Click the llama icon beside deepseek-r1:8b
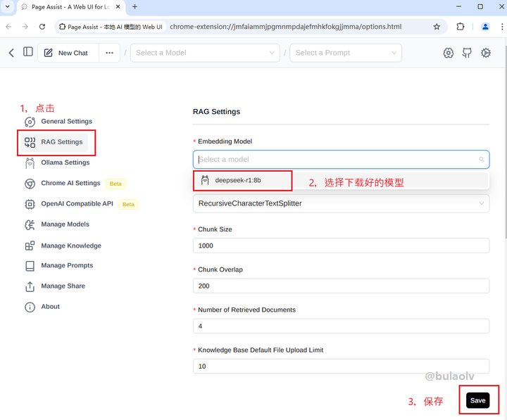This screenshot has width=507, height=420. click(x=205, y=180)
